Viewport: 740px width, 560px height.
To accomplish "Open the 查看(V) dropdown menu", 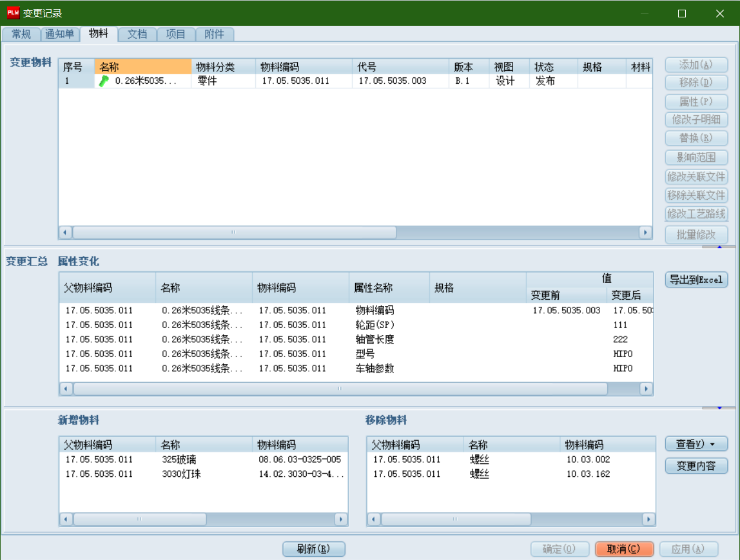I will click(696, 444).
